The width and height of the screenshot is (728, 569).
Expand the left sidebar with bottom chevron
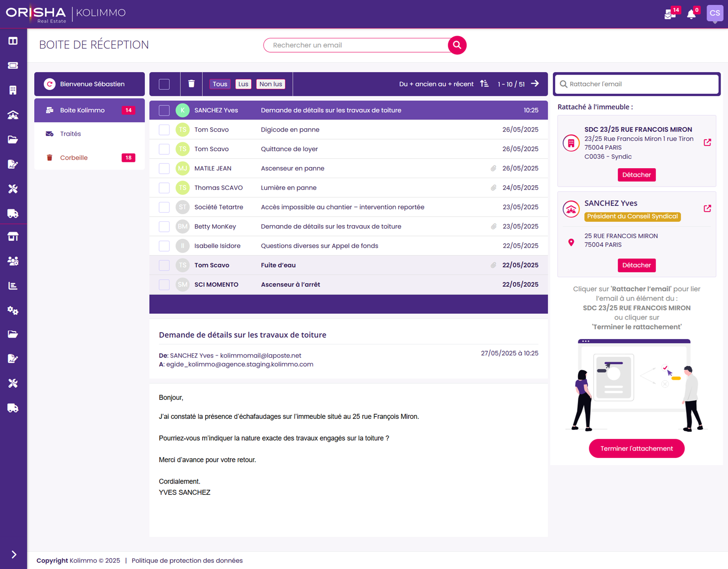pyautogui.click(x=14, y=554)
